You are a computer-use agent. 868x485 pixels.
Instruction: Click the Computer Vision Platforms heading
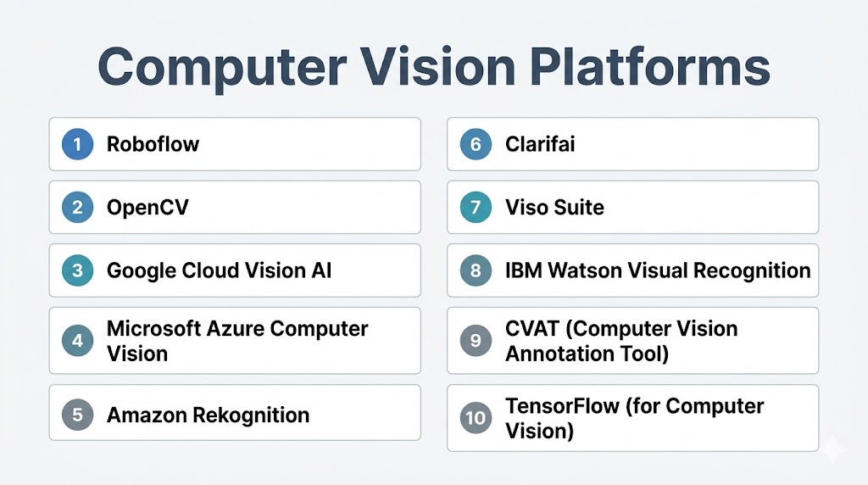click(x=434, y=67)
